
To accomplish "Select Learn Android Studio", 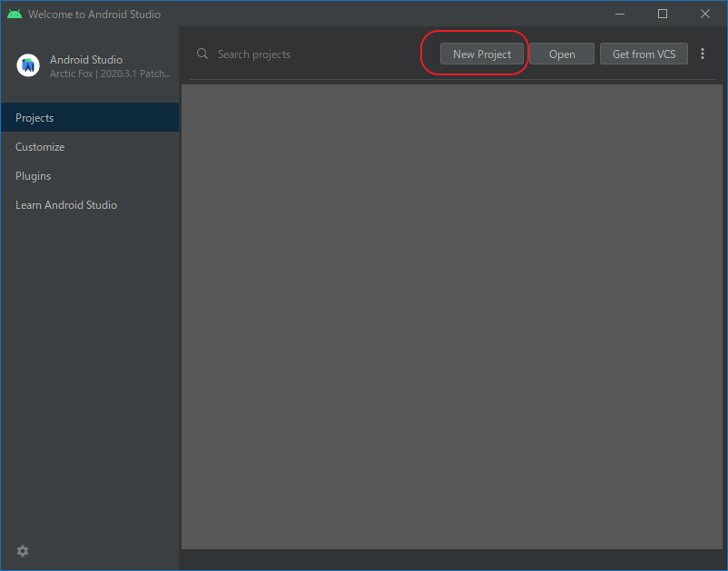I will 65,204.
